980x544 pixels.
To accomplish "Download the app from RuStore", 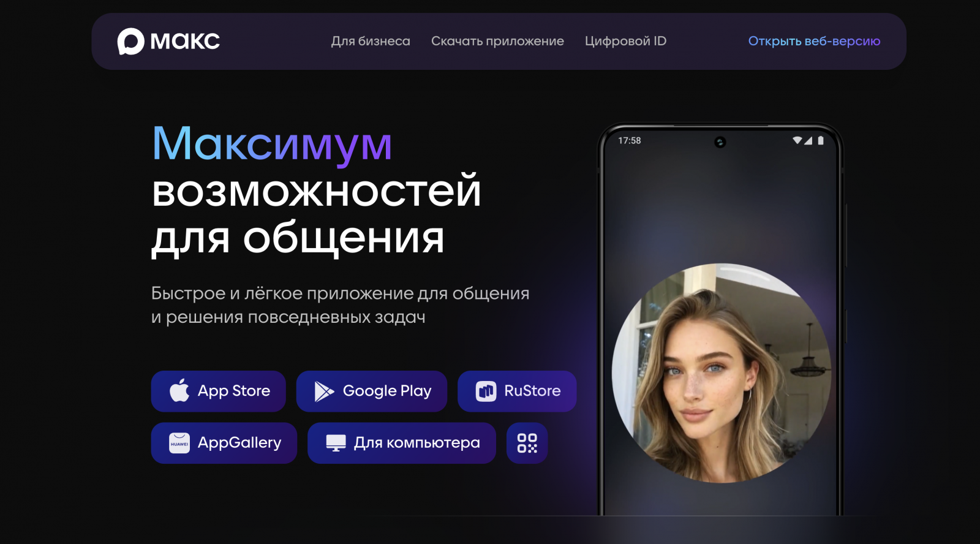I will tap(517, 391).
